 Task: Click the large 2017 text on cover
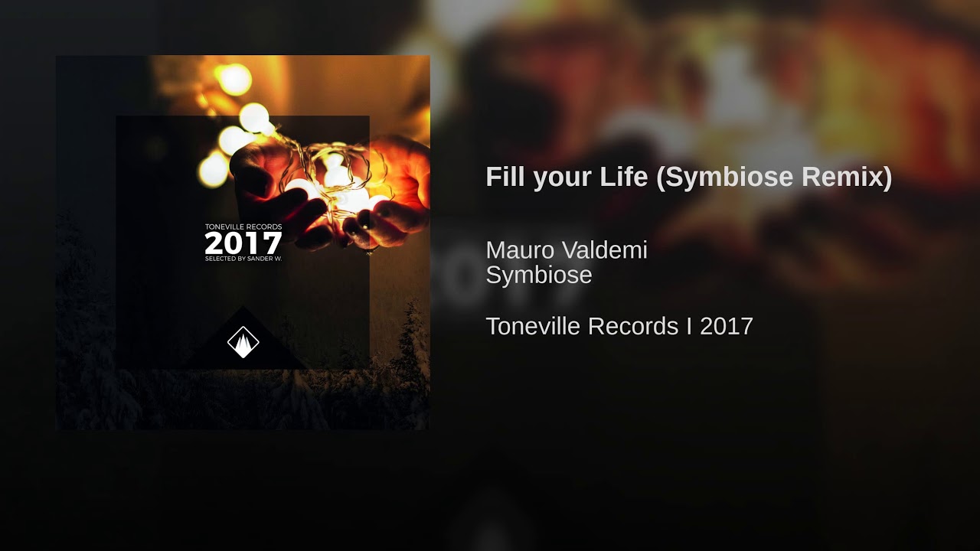243,243
